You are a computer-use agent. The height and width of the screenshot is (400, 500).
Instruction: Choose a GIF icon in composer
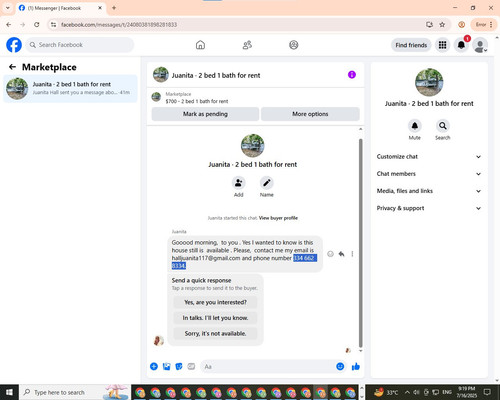191,367
